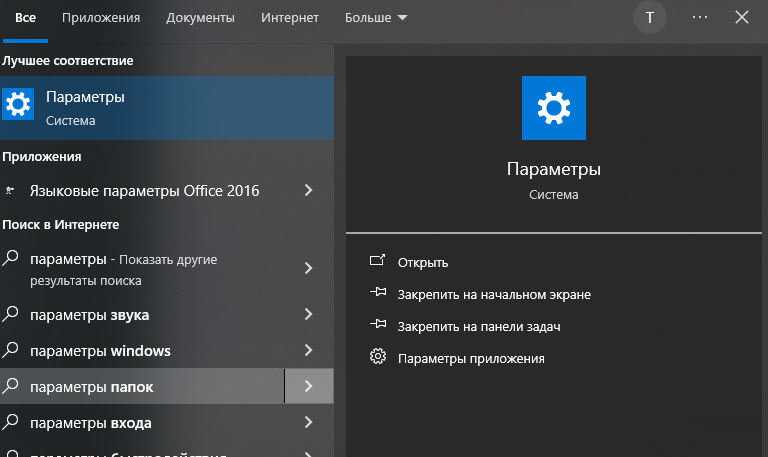The image size is (768, 457).
Task: Expand chevron for параметры папок
Action: (309, 386)
